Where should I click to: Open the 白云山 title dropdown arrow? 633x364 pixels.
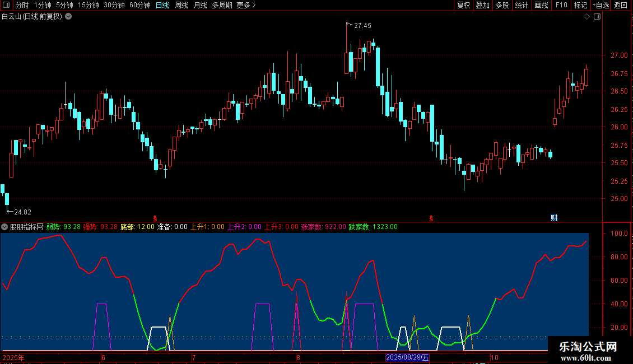(x=69, y=17)
